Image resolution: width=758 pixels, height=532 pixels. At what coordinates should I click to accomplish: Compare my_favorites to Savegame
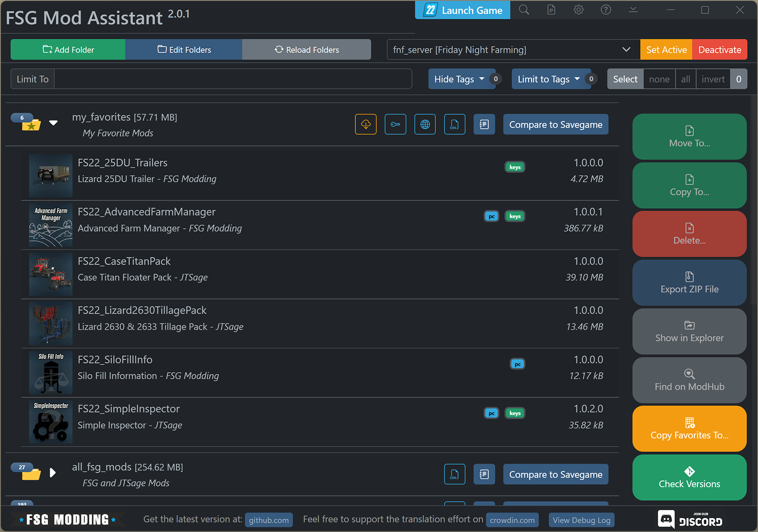point(556,124)
